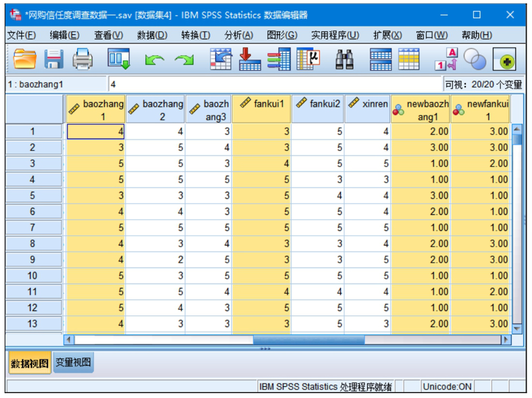This screenshot has height=398, width=532.
Task: Undo the last action with the left arrow
Action: (x=154, y=60)
